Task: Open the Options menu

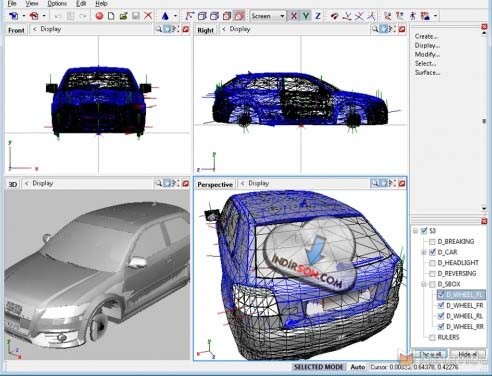Action: point(57,4)
